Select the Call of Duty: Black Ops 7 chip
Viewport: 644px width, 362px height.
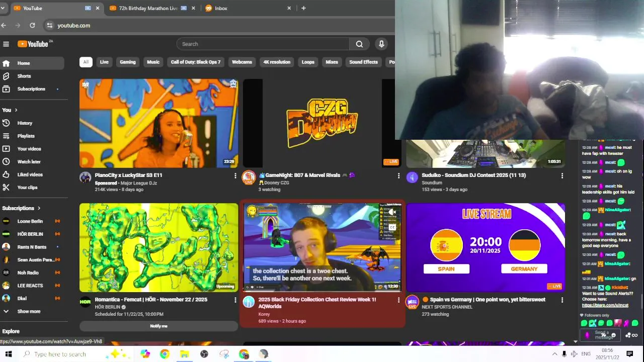[x=196, y=62]
